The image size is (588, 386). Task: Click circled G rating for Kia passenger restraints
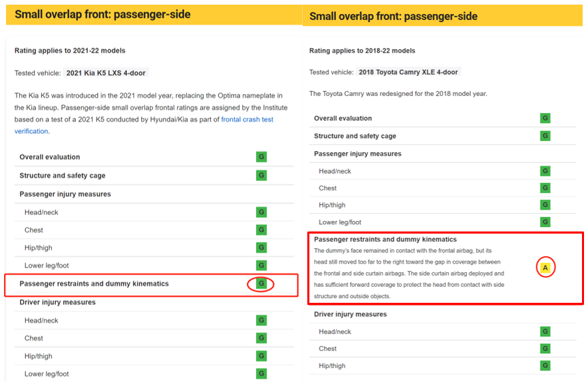261,284
